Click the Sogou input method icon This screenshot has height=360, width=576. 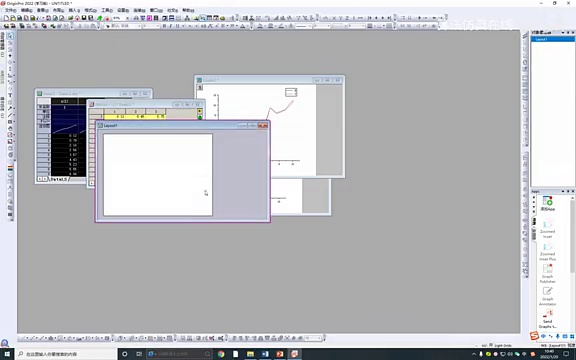[x=534, y=336]
